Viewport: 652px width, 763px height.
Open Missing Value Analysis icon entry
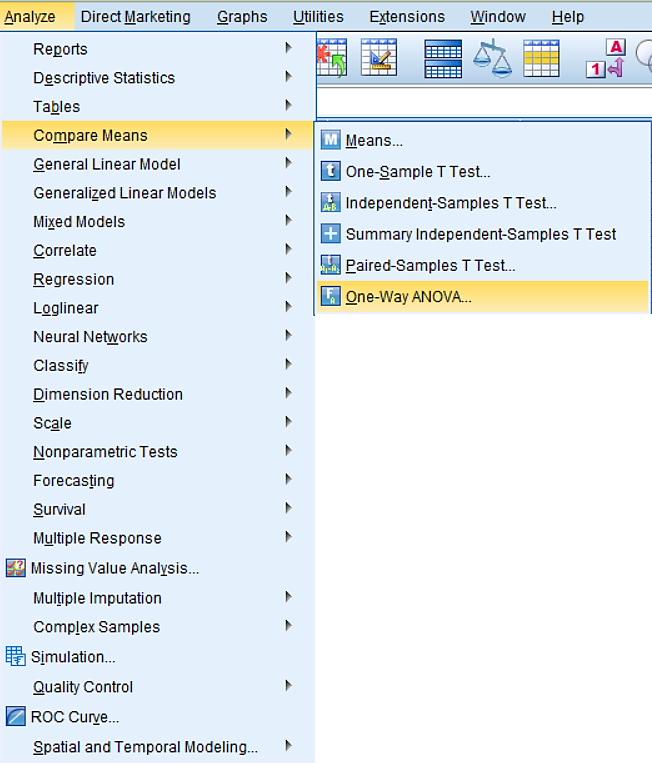click(16, 568)
